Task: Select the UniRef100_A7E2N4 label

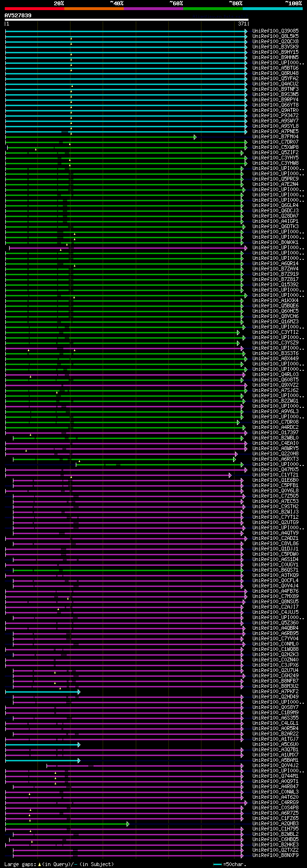Action: coord(275,184)
